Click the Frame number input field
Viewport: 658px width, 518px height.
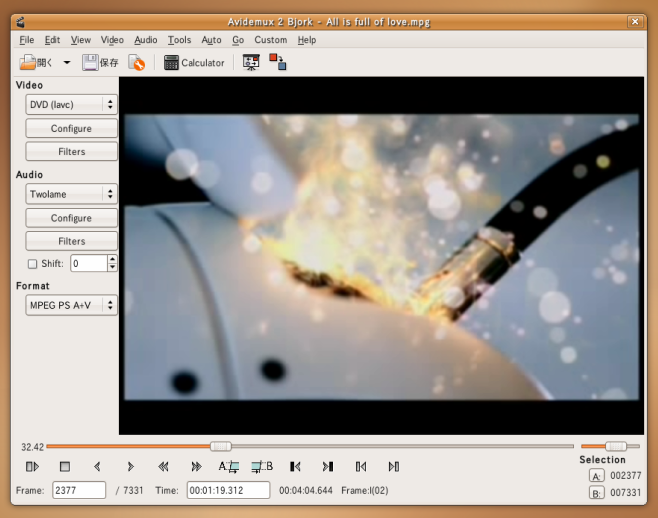[79, 490]
